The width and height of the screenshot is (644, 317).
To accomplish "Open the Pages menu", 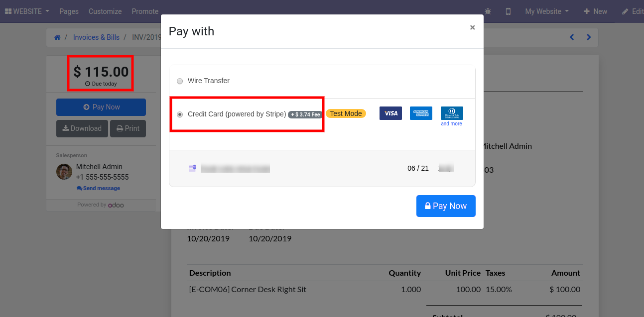I will [x=69, y=11].
